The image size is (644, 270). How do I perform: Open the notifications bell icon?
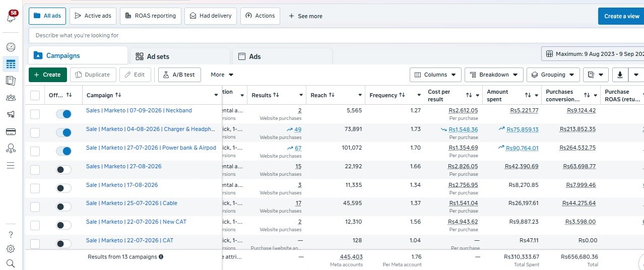11,17
